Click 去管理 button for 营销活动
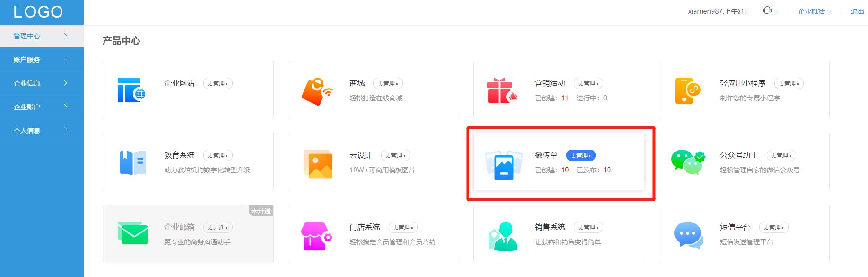The width and height of the screenshot is (868, 277). point(588,83)
